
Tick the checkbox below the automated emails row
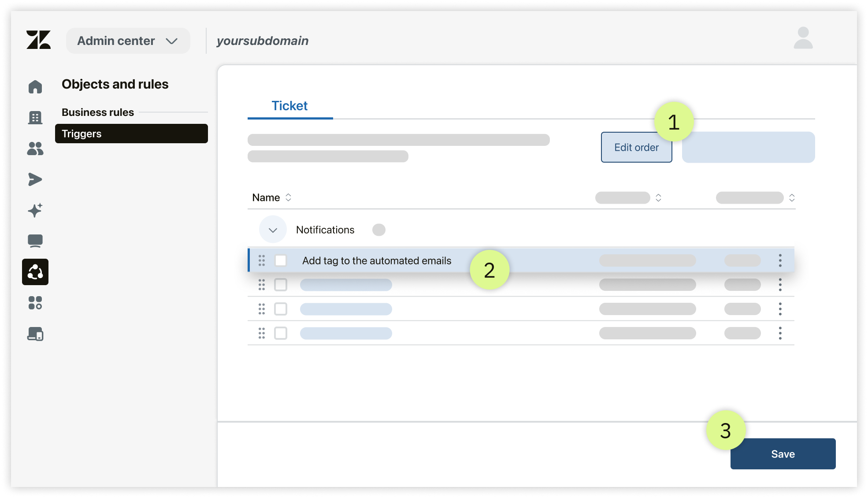point(281,285)
